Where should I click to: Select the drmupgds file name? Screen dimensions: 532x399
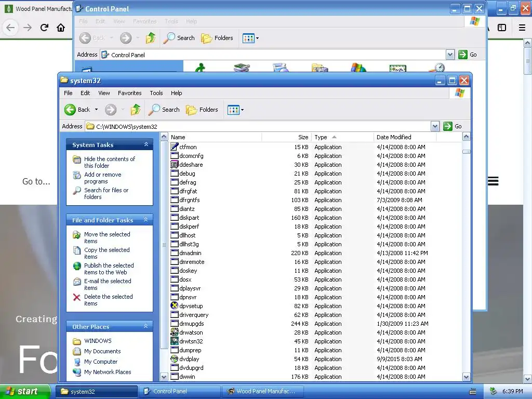coord(192,323)
